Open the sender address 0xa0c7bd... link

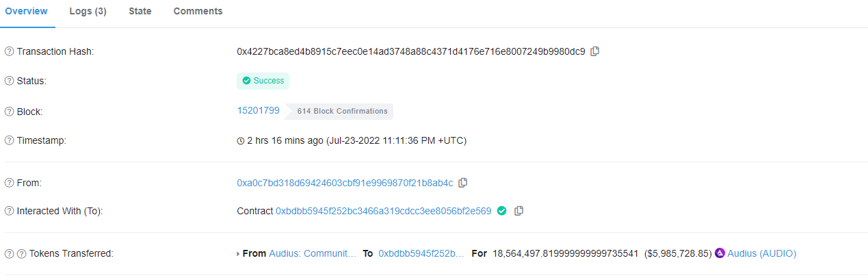[x=345, y=183]
